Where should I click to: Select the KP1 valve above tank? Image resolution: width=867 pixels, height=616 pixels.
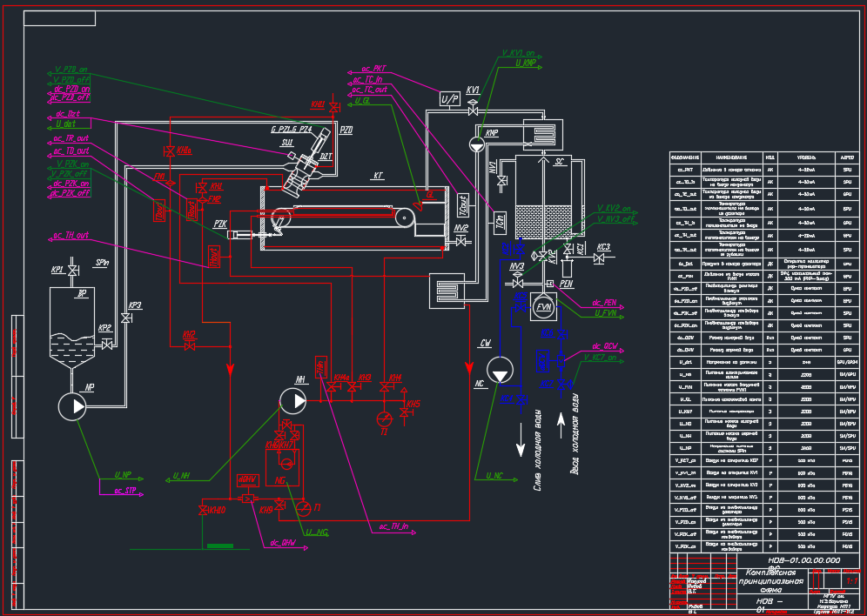pyautogui.click(x=71, y=271)
